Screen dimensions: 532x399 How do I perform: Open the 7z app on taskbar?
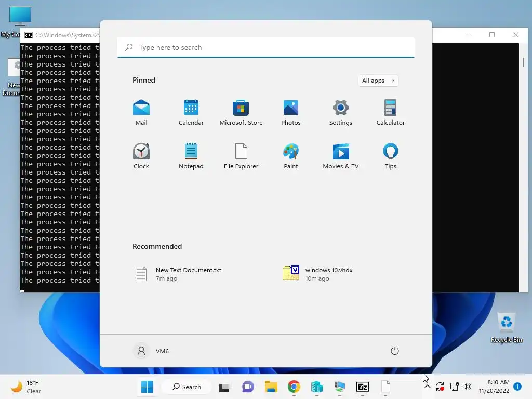pos(362,387)
